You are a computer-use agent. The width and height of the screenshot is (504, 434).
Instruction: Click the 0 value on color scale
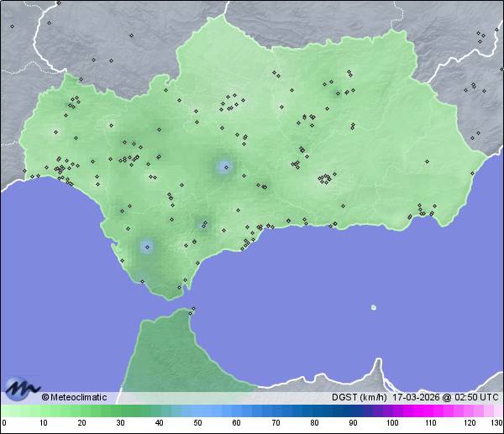click(x=4, y=422)
